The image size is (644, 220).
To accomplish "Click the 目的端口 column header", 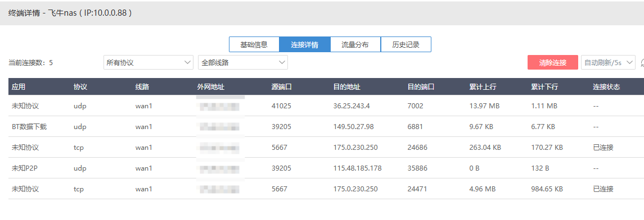I will [x=421, y=87].
